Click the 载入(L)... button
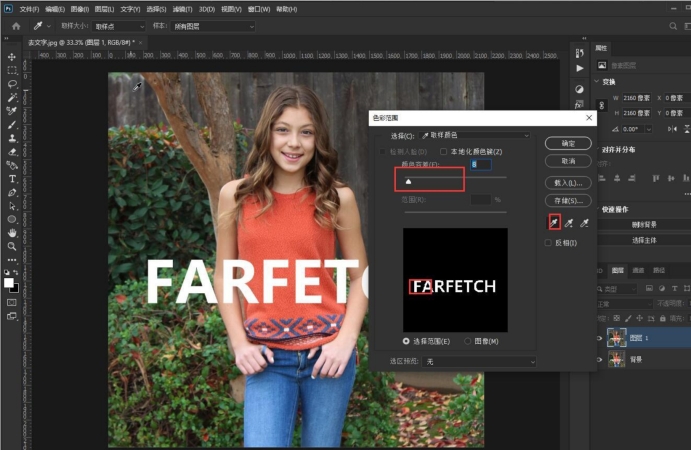Screen dimensions: 691x450 (568, 182)
